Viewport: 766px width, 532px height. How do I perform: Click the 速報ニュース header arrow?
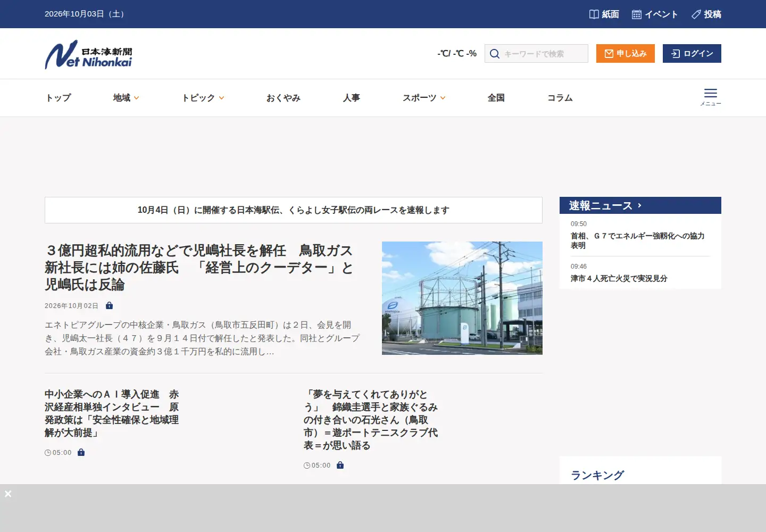tap(639, 205)
